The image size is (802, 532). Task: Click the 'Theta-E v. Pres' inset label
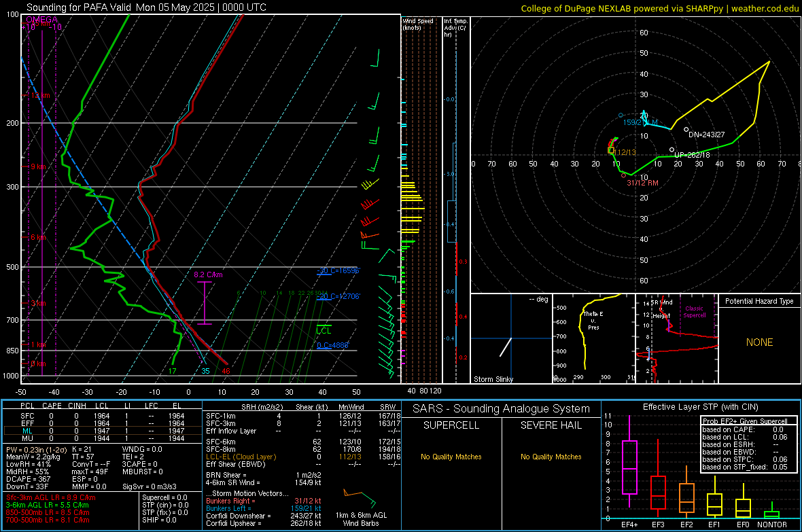(593, 321)
